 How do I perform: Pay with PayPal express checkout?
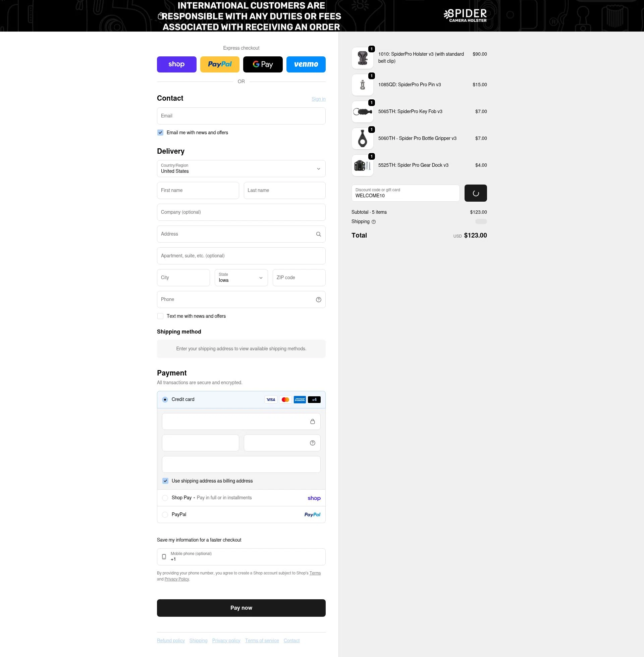(219, 64)
